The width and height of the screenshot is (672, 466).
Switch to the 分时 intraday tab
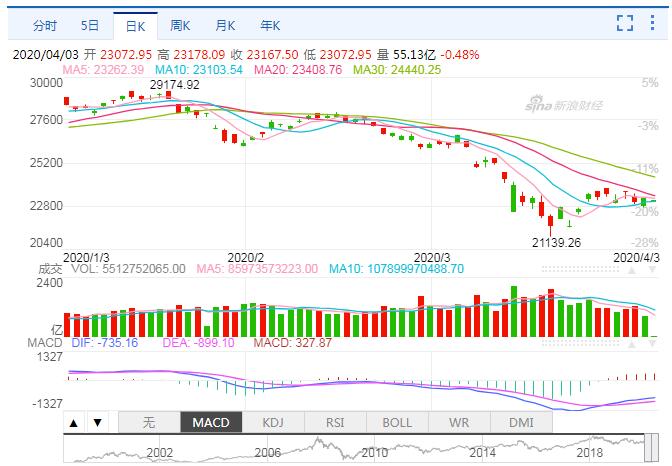[46, 24]
